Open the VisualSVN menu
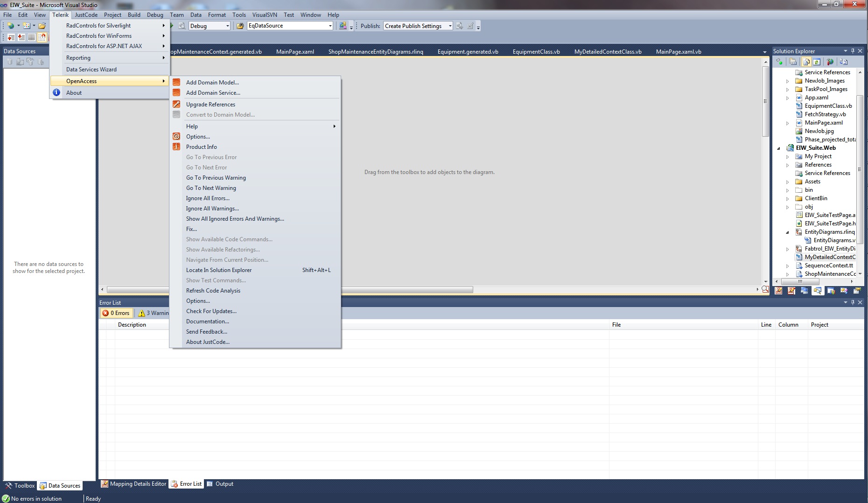Image resolution: width=868 pixels, height=503 pixels. tap(265, 14)
